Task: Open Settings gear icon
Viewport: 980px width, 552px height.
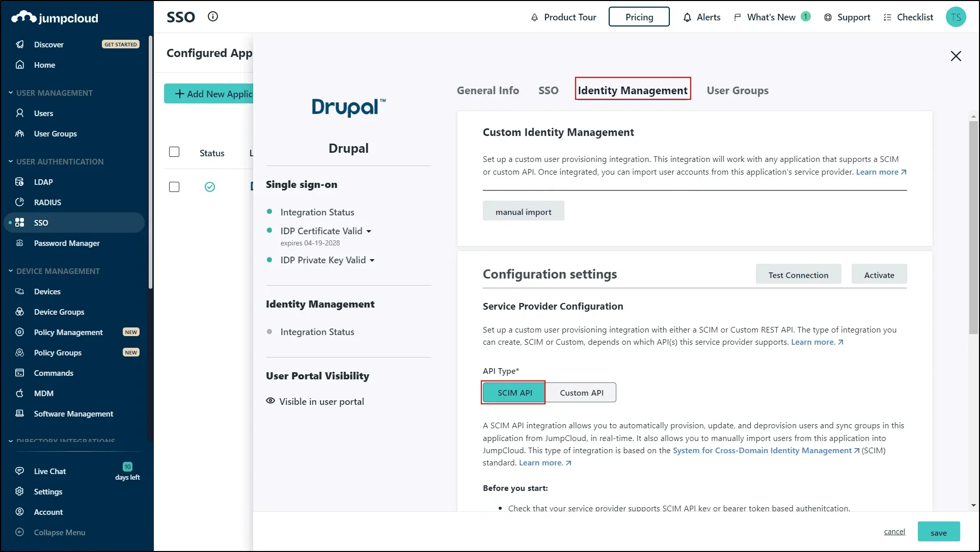Action: click(x=20, y=491)
